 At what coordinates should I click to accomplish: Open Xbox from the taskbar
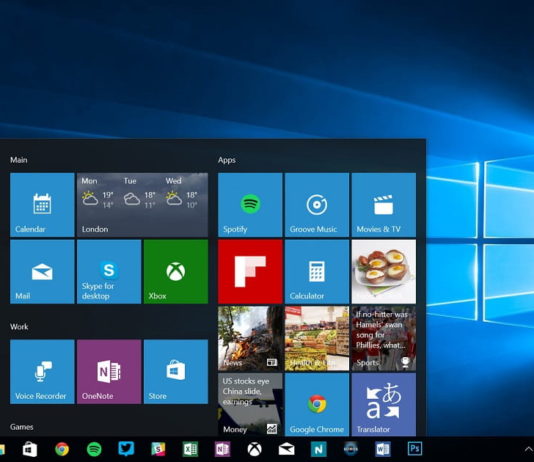tap(254, 449)
